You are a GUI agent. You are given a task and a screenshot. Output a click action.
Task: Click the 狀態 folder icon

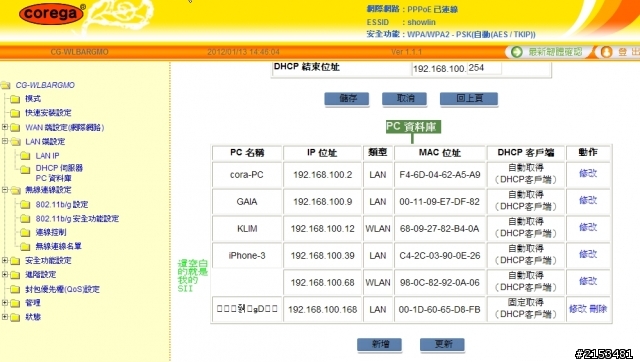coord(15,318)
